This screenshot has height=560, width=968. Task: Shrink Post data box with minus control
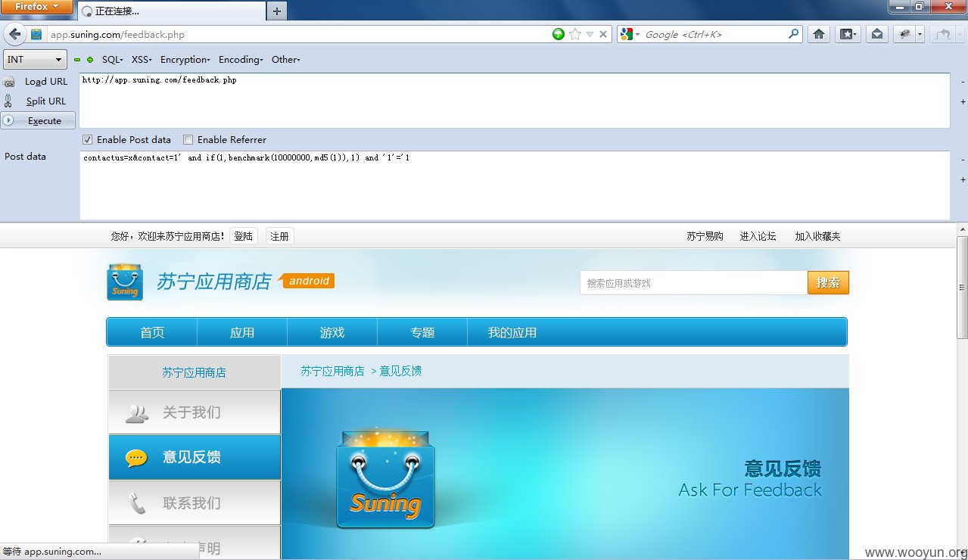963,160
